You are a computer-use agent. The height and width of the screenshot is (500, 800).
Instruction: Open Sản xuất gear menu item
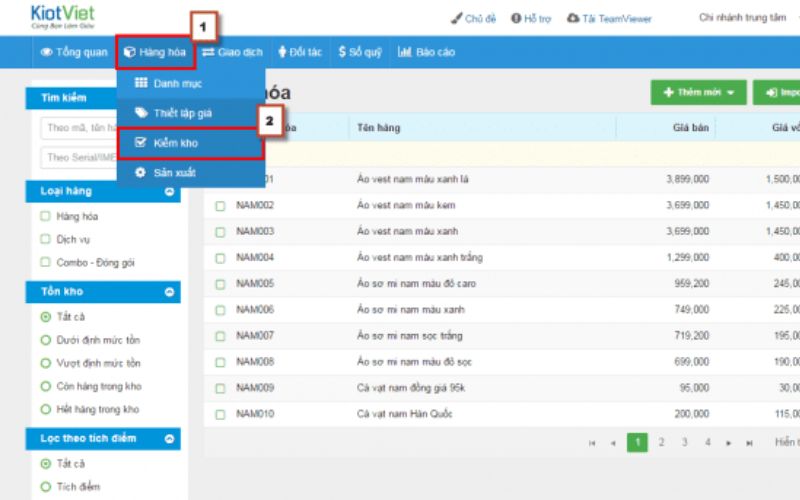pos(173,173)
